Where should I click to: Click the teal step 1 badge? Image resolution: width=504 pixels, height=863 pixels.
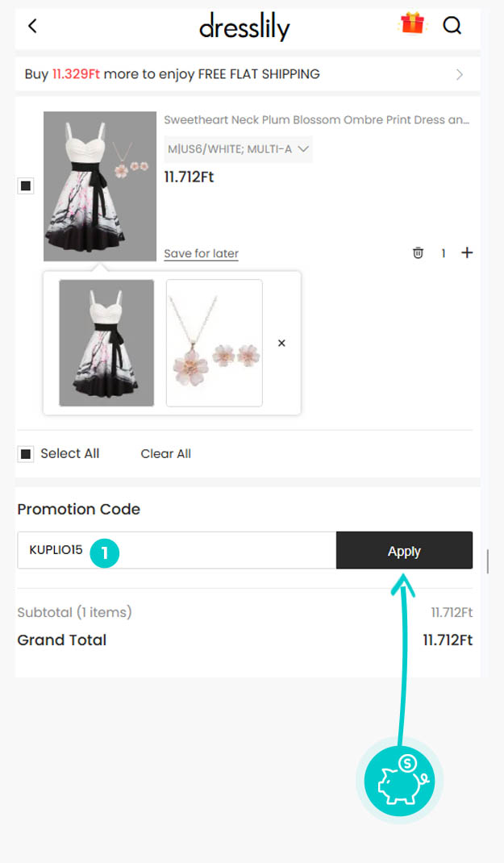[105, 552]
